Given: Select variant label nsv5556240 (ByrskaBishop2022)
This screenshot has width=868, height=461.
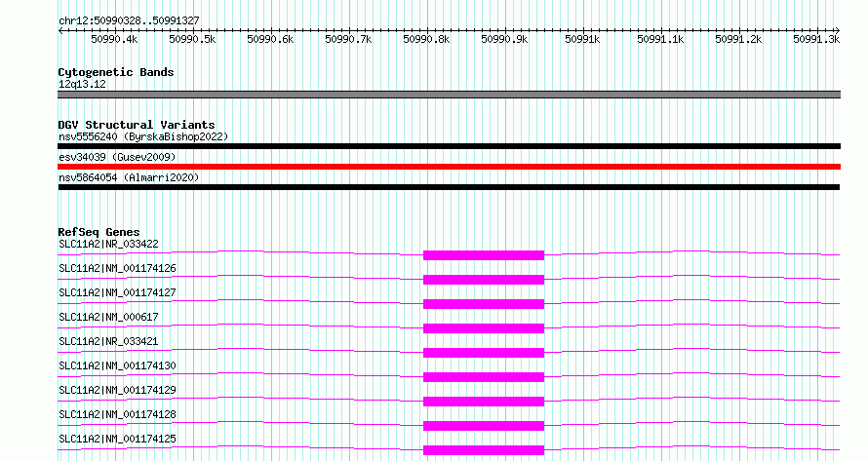Looking at the screenshot, I should 143,136.
